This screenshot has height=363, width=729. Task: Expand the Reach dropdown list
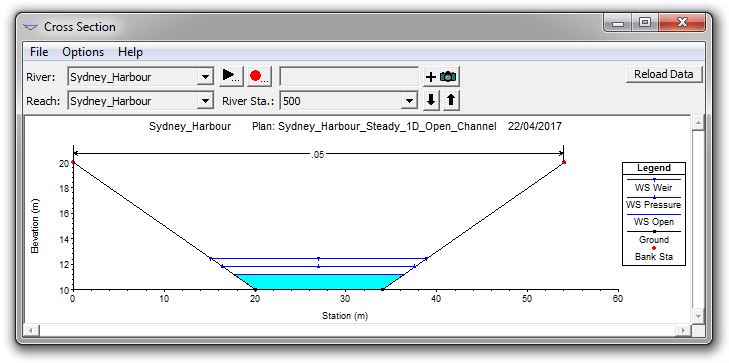pyautogui.click(x=205, y=101)
